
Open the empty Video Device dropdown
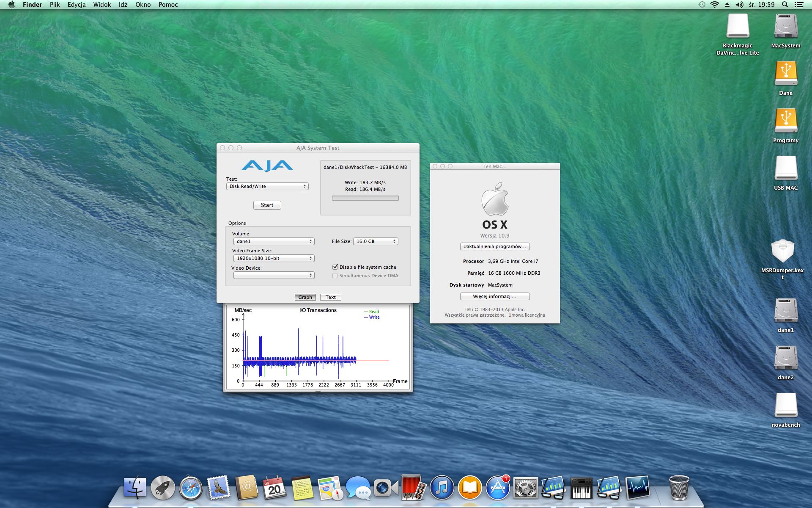point(274,275)
